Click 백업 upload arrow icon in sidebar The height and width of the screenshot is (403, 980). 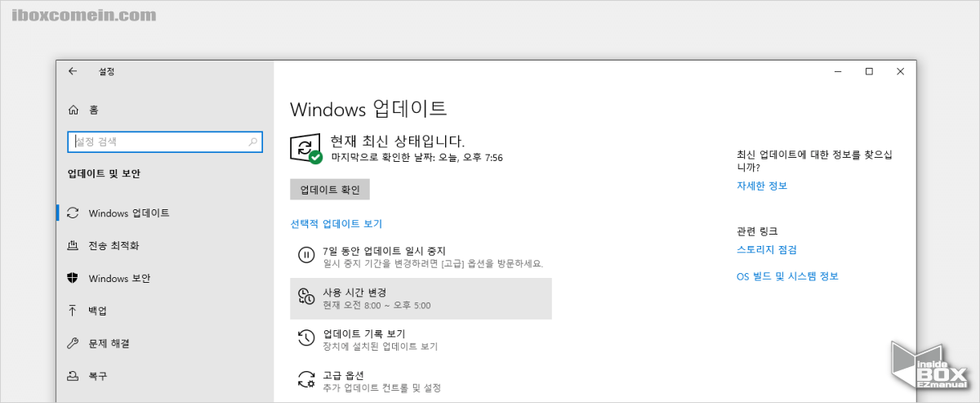73,311
